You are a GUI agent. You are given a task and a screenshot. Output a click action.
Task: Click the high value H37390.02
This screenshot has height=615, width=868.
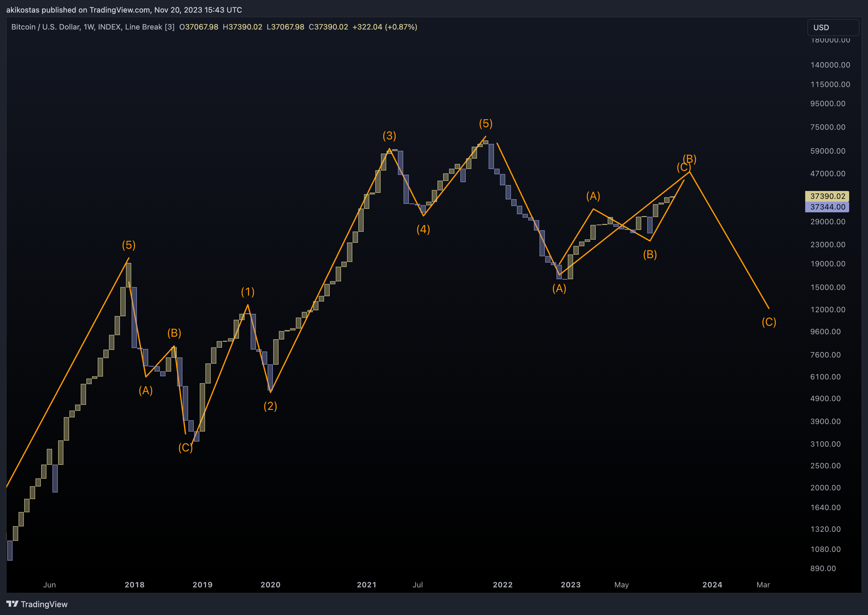tap(242, 27)
